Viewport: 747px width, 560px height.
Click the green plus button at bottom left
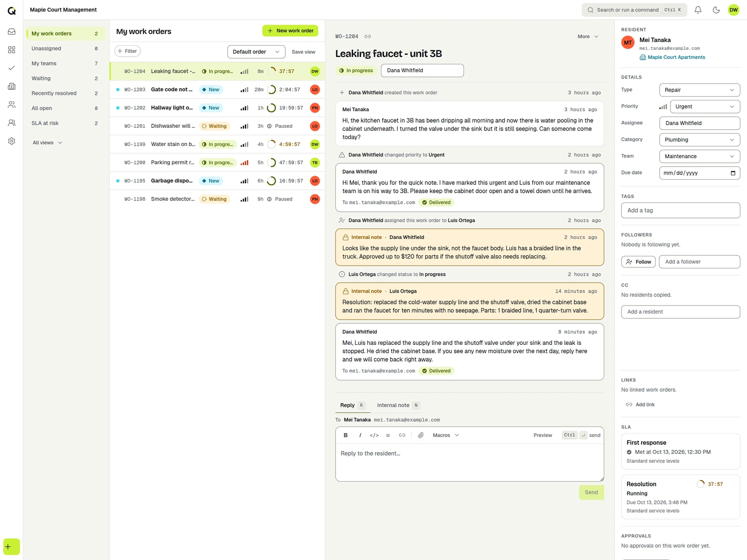12,547
